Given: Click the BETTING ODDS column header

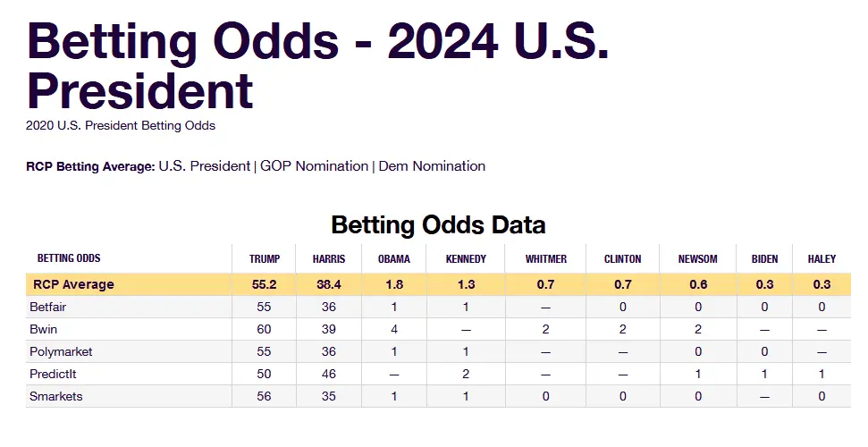Looking at the screenshot, I should click(x=69, y=259).
